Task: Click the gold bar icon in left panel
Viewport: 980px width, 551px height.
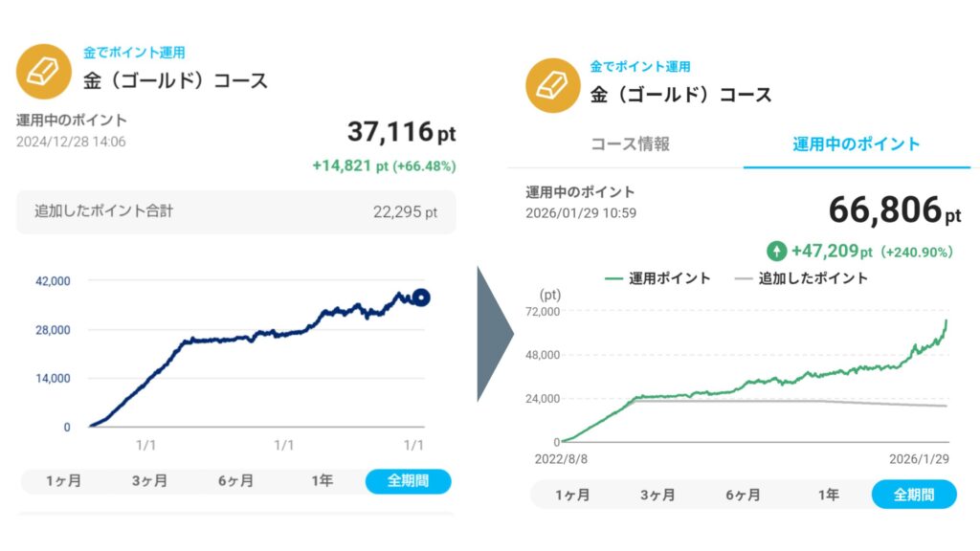Action: coord(43,72)
